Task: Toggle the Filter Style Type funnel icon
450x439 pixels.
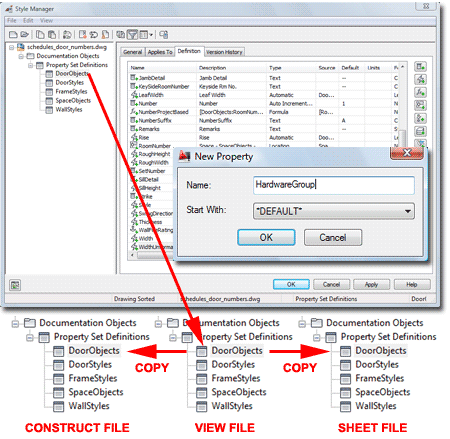Action: tap(133, 34)
